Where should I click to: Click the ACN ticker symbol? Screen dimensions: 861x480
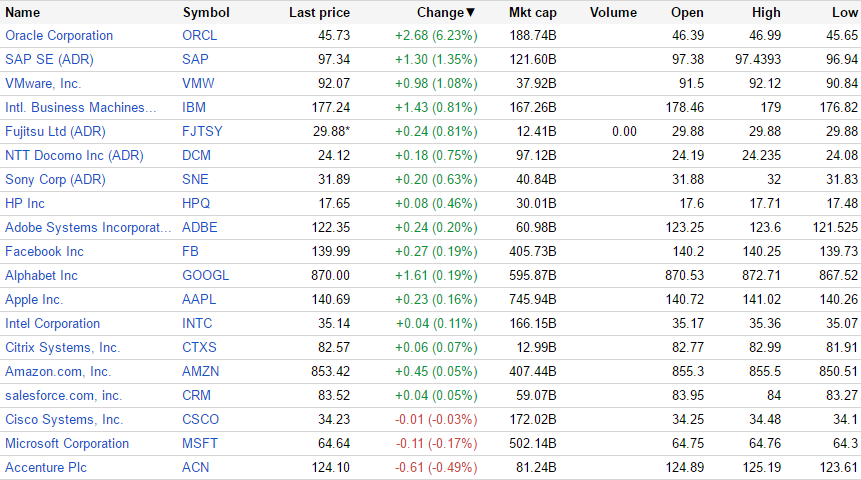pyautogui.click(x=196, y=468)
